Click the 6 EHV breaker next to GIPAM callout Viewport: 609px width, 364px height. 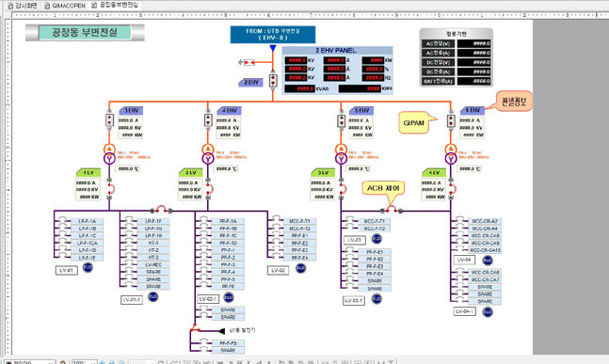point(451,120)
